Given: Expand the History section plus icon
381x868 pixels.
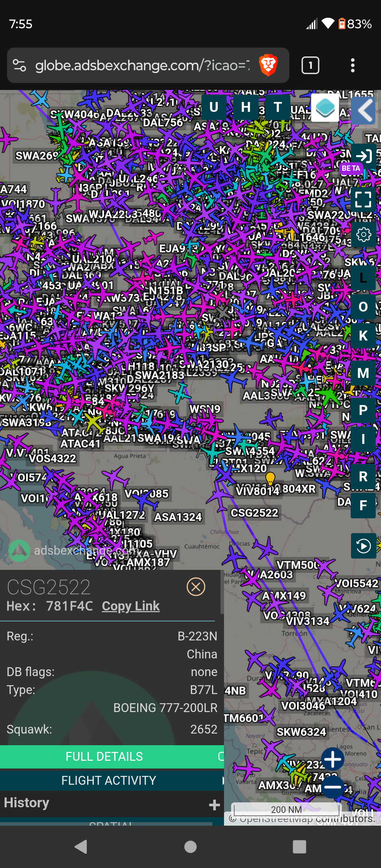Looking at the screenshot, I should (x=214, y=805).
